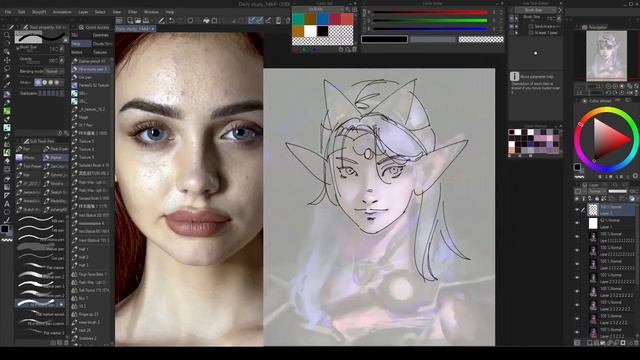The width and height of the screenshot is (640, 360).
Task: Open the Clip Studio launcher icon
Action: (119, 20)
